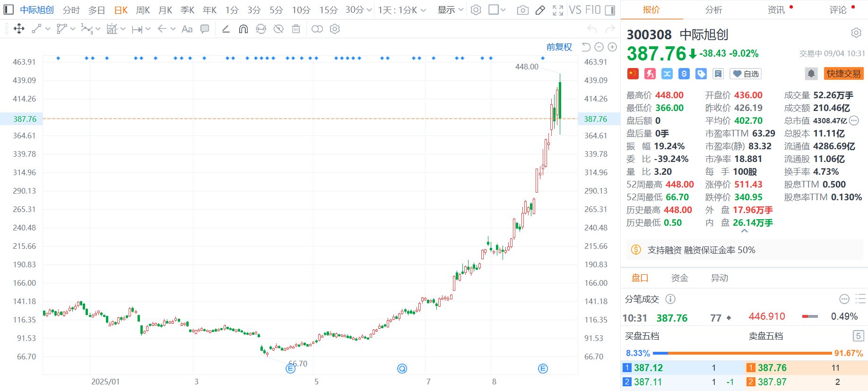Expand the 30分 interval dropdown

tap(358, 10)
